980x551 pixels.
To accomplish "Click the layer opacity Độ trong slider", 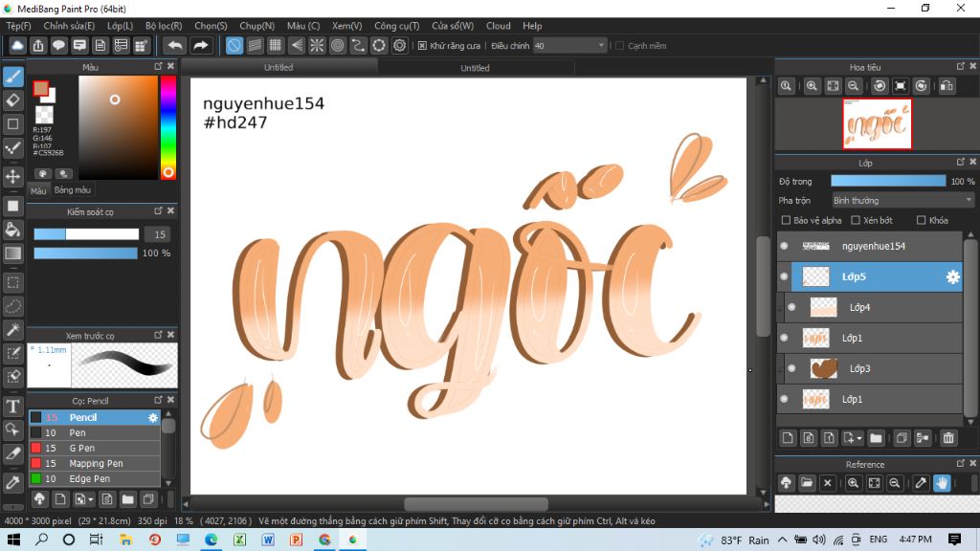I will 888,181.
